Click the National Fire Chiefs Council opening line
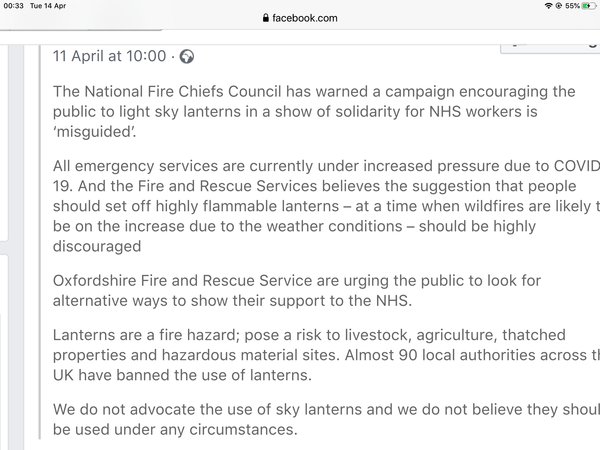 click(x=314, y=92)
